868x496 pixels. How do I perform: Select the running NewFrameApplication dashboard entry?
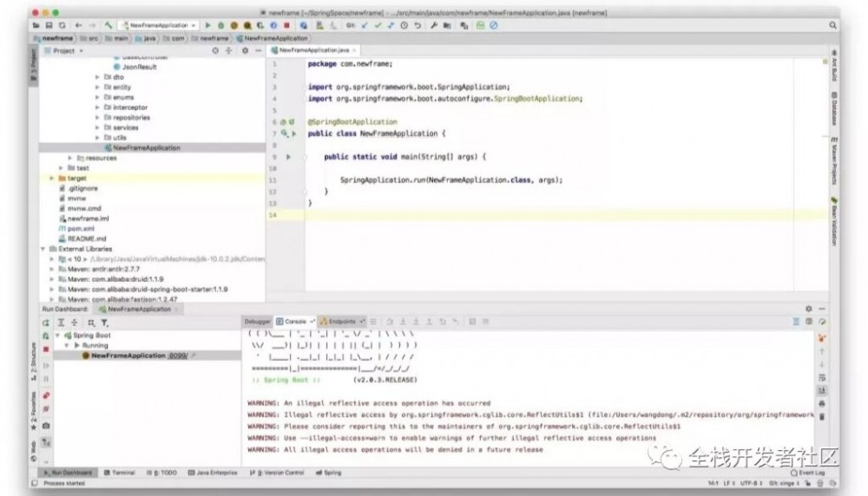pyautogui.click(x=147, y=356)
